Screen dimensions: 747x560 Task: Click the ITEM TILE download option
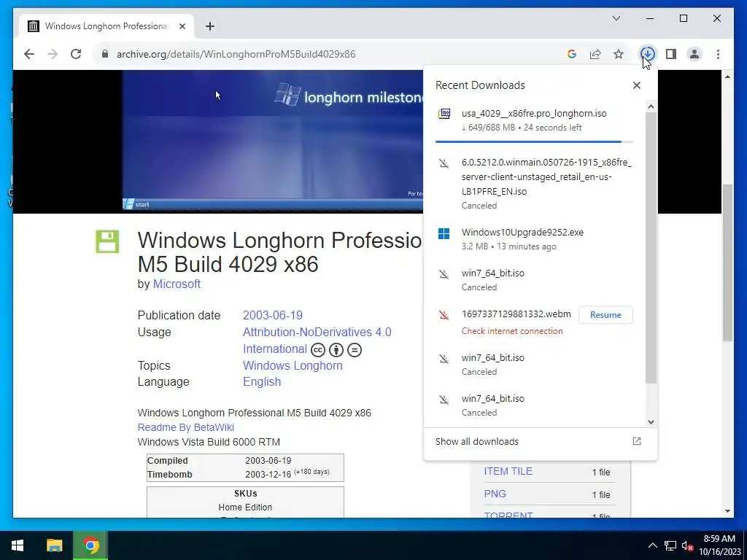tap(508, 471)
